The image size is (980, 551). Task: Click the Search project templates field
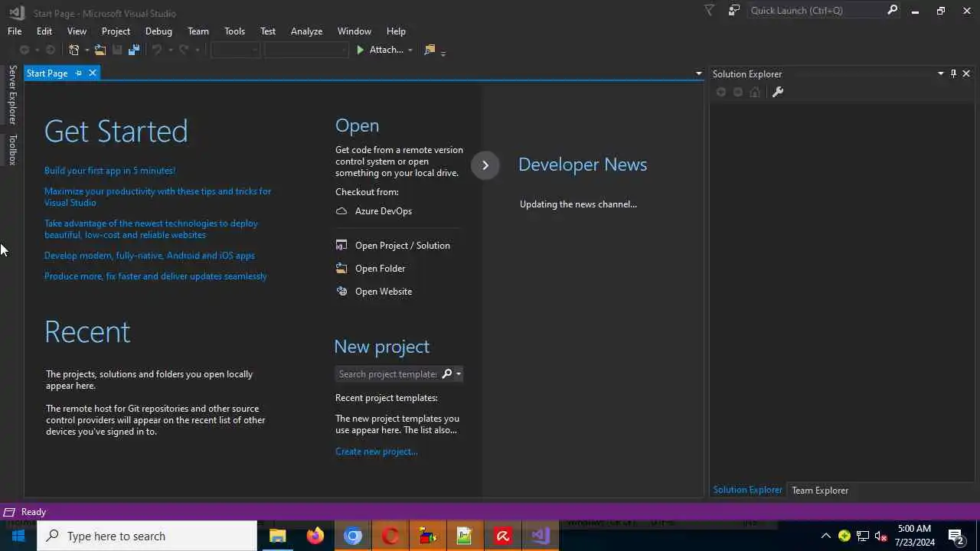point(388,374)
